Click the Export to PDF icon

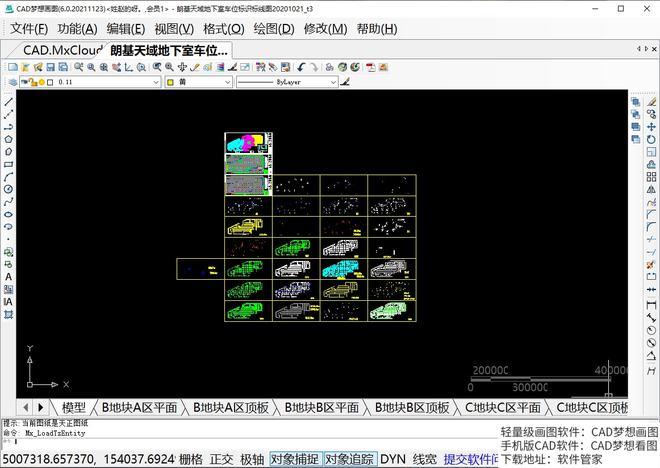tap(370, 67)
